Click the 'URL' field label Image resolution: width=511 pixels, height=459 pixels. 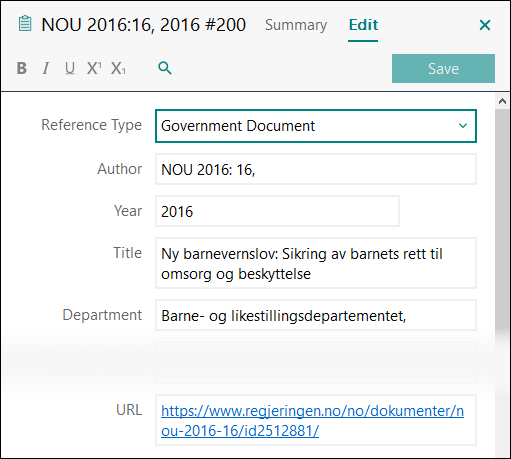[x=129, y=410]
